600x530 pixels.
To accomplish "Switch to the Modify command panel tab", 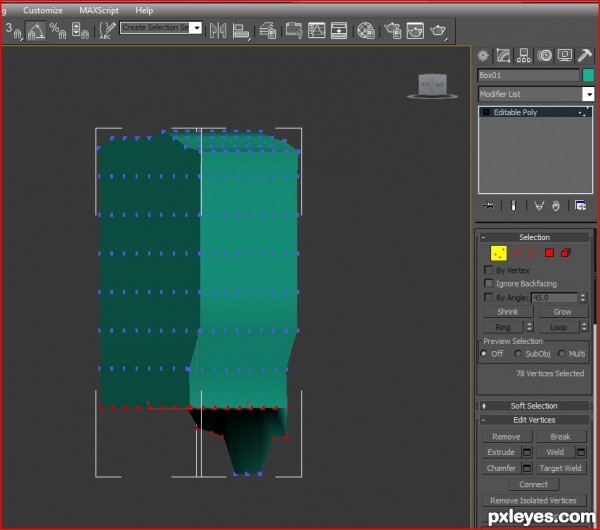I will (503, 56).
